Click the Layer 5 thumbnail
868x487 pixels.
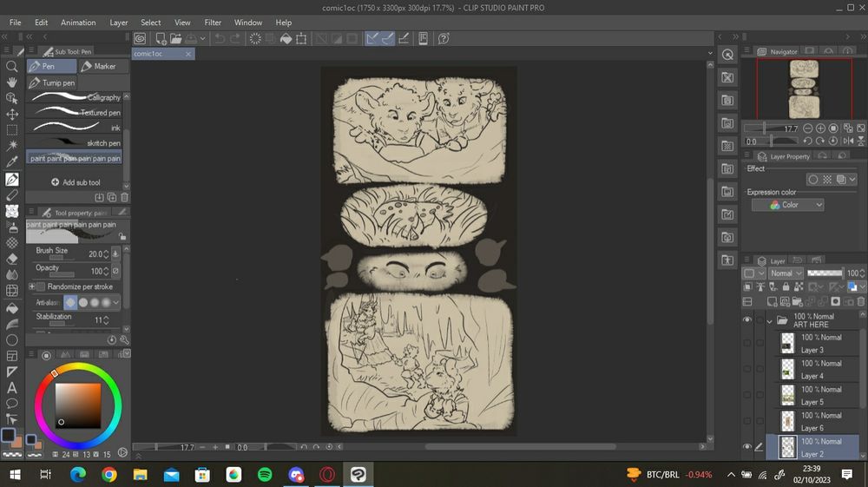tap(788, 395)
